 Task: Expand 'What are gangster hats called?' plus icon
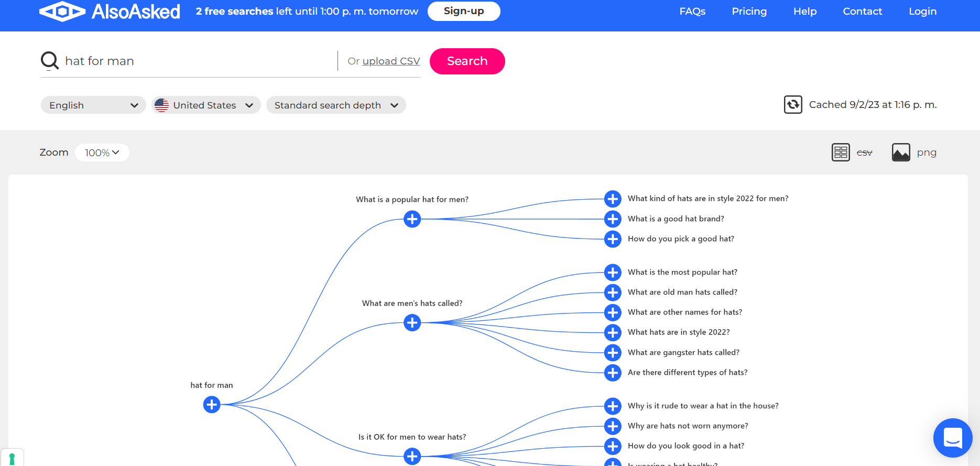click(x=613, y=353)
